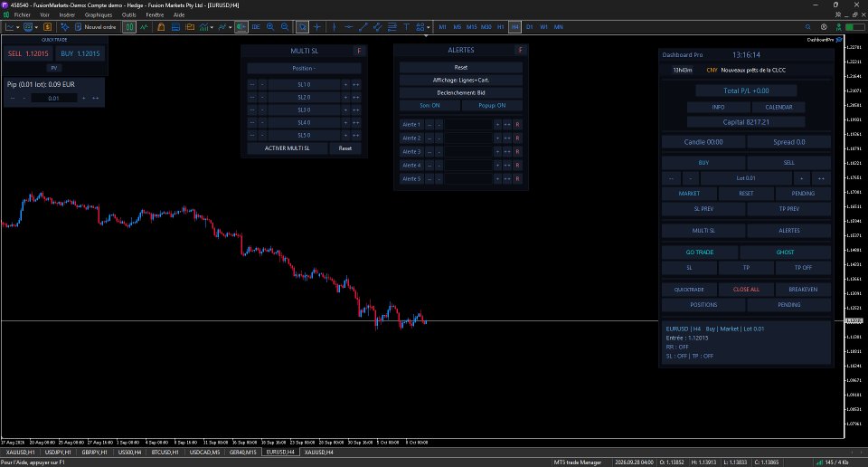Open the Navigator folder icon
Image resolution: width=868 pixels, height=467 pixels.
(x=190, y=26)
